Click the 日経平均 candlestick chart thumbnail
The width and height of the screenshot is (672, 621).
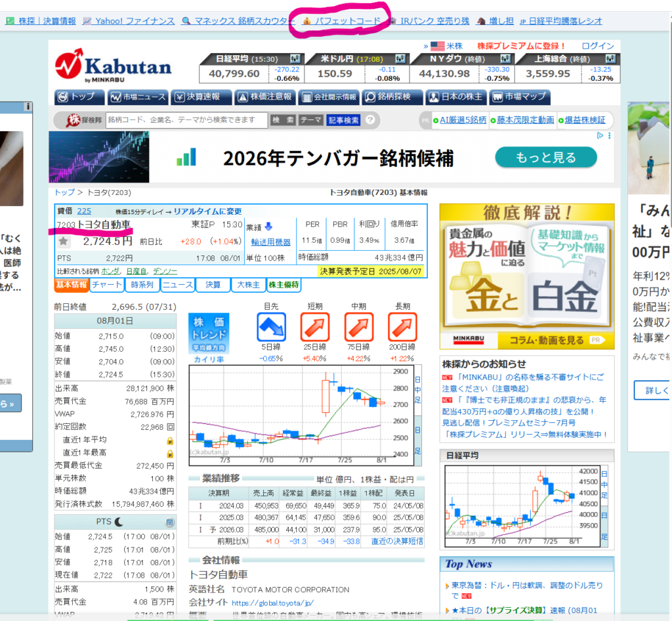tap(522, 506)
